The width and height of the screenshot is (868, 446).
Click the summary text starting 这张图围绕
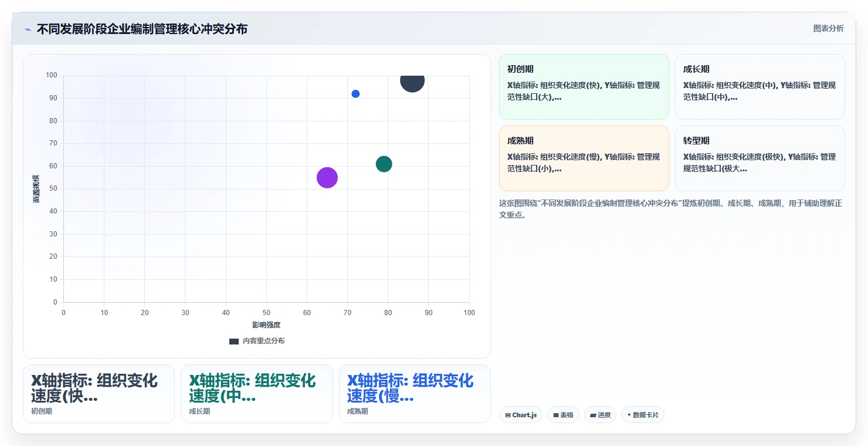pos(671,209)
